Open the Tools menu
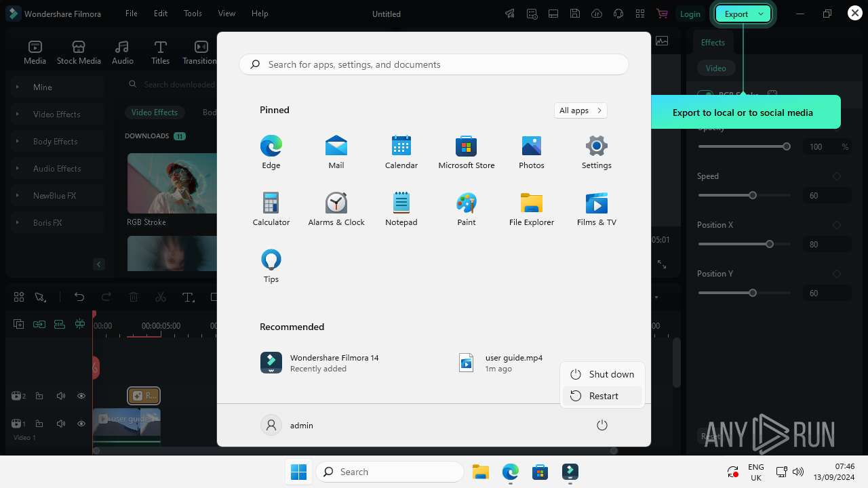This screenshot has height=488, width=868. (193, 14)
